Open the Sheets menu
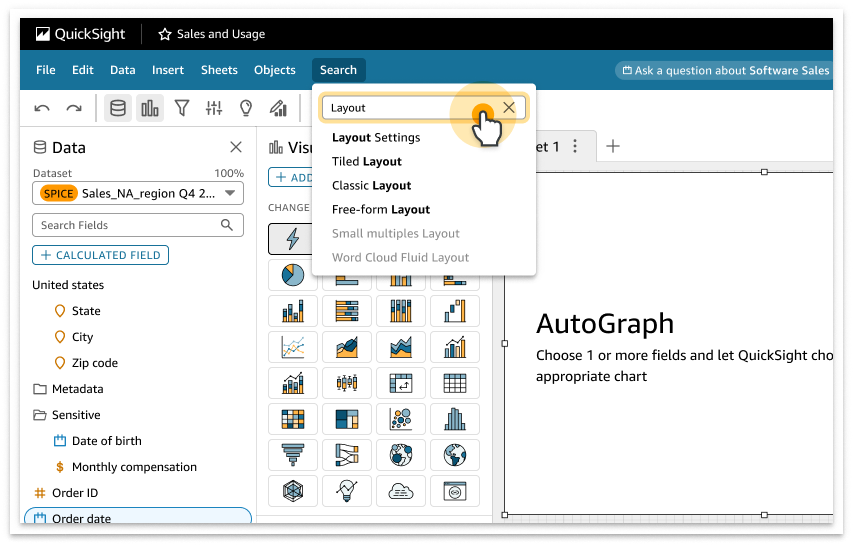Viewport: 853px width, 545px height. point(219,70)
